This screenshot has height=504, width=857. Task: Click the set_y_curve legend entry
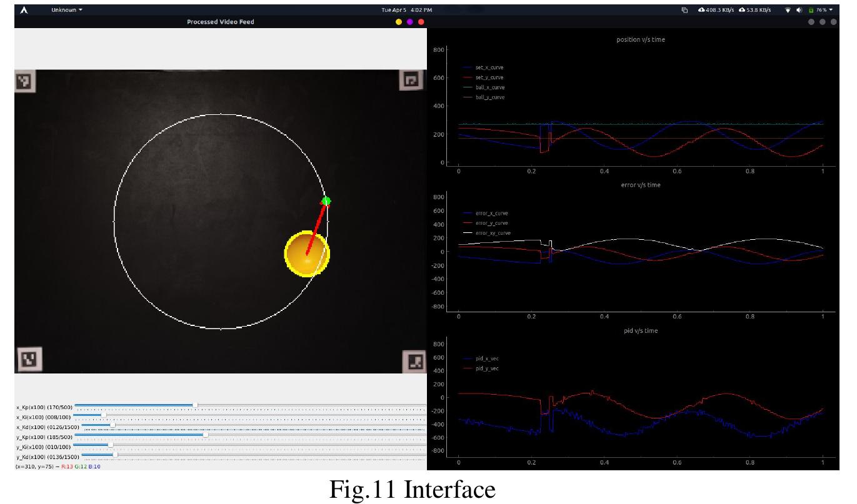[x=483, y=77]
